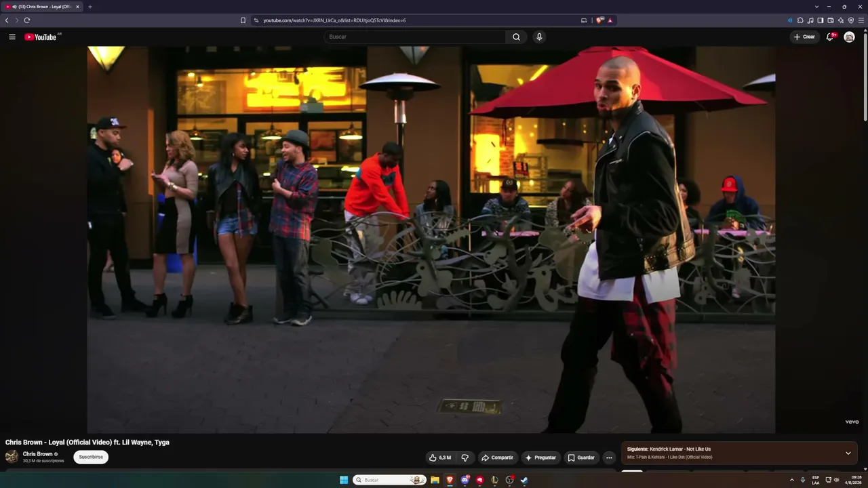The image size is (868, 488).
Task: Open the account avatar menu
Action: coord(849,37)
